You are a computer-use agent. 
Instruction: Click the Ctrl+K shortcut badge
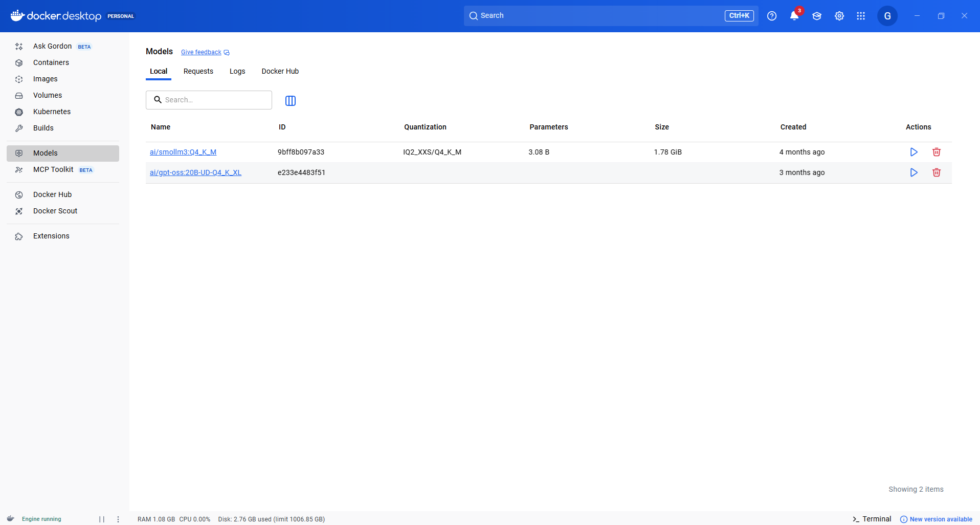[739, 16]
